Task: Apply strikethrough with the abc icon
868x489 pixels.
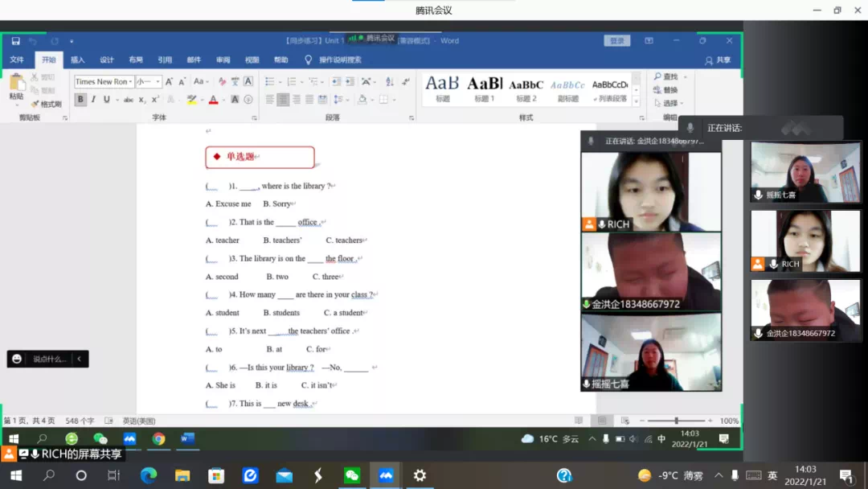Action: click(128, 100)
